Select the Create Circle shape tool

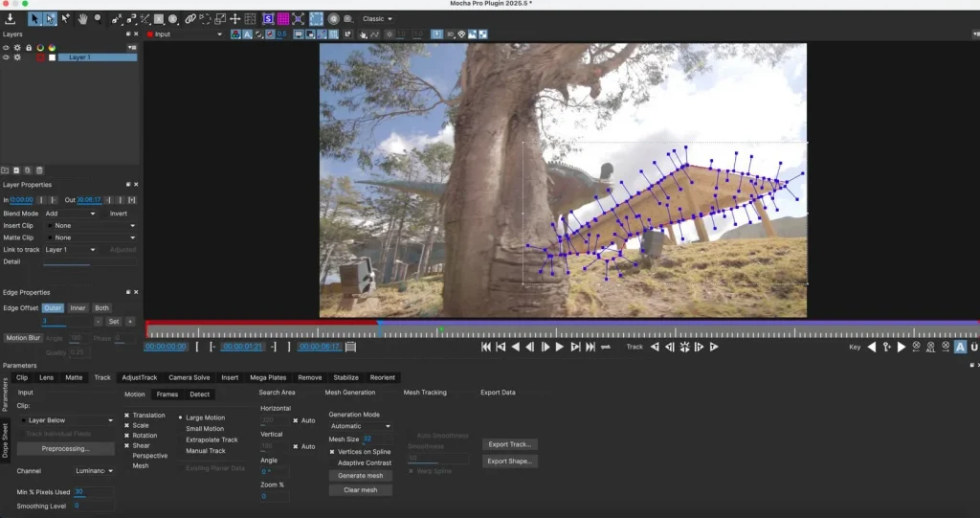(x=173, y=19)
